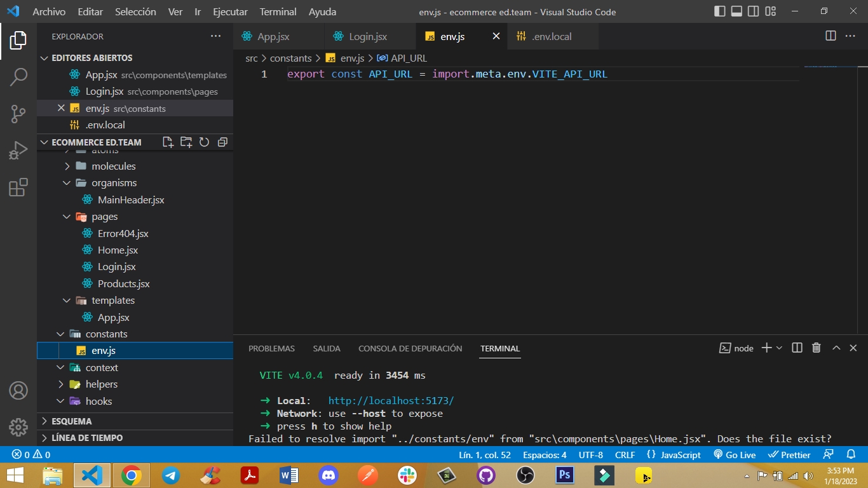Open the new terminal launch profile dropdown
This screenshot has height=488, width=868.
[780, 348]
